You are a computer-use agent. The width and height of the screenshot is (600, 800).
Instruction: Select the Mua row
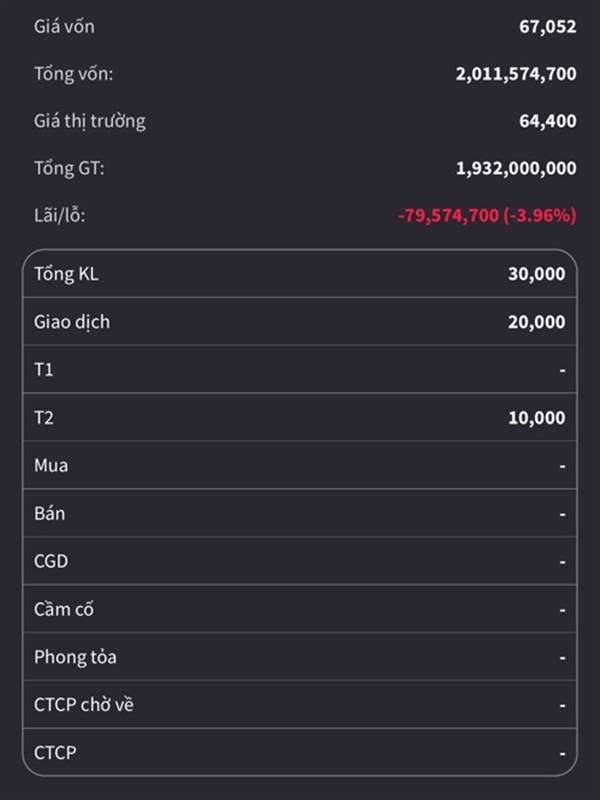coord(300,465)
